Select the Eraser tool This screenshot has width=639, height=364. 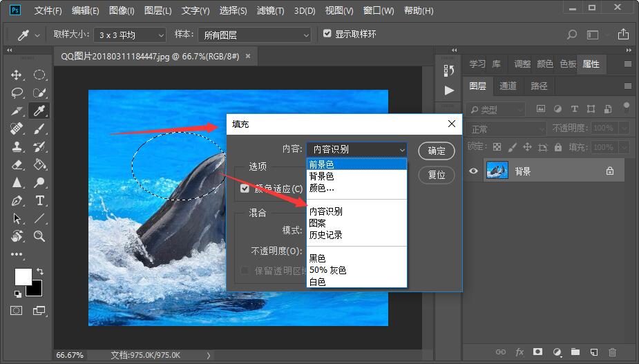(x=17, y=164)
